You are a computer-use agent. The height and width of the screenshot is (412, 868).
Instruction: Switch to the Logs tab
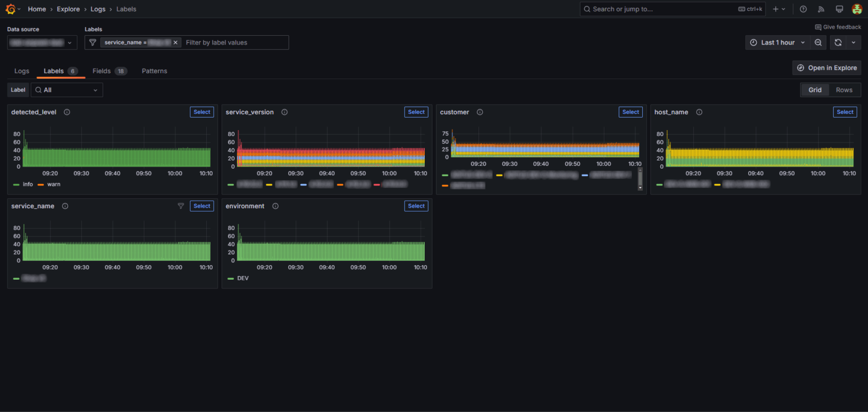[x=22, y=71]
